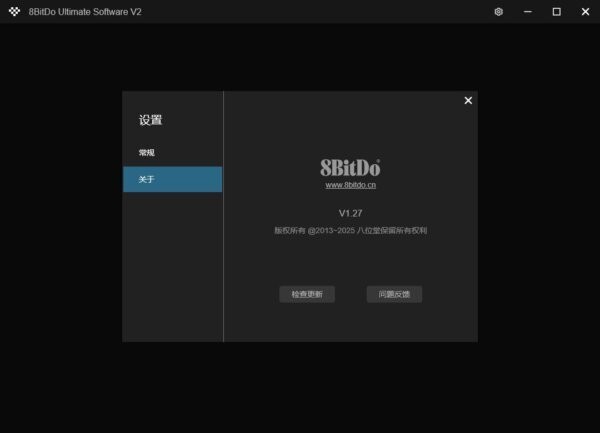Click the 版权所有 copyright line
The height and width of the screenshot is (433, 600).
[x=351, y=230]
